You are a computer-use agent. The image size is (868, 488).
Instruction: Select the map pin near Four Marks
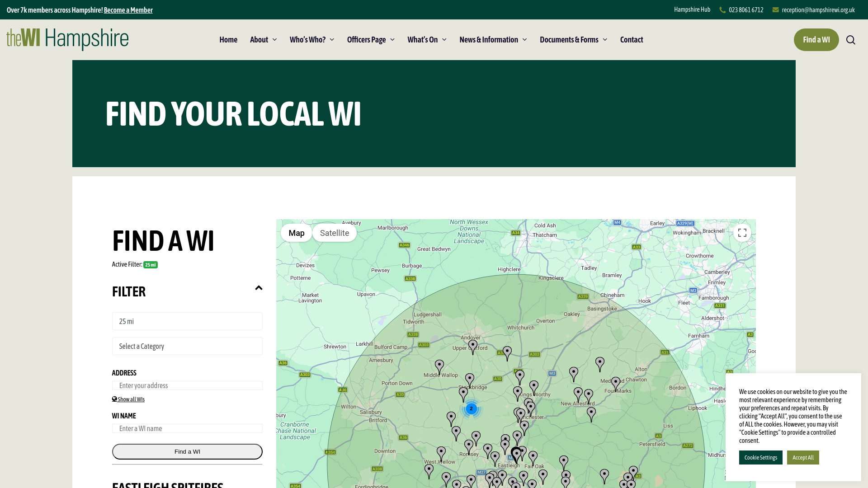pos(616,384)
